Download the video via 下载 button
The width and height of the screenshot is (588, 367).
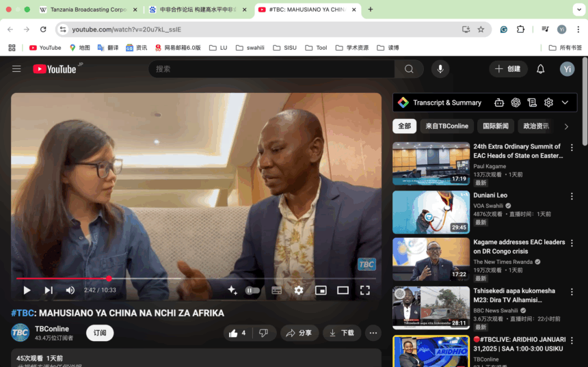pos(342,333)
